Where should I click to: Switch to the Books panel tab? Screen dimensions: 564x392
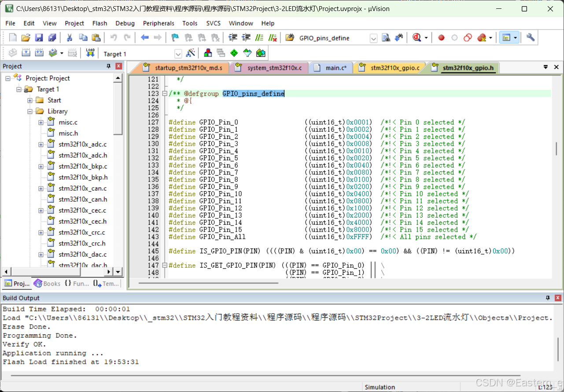(x=47, y=283)
